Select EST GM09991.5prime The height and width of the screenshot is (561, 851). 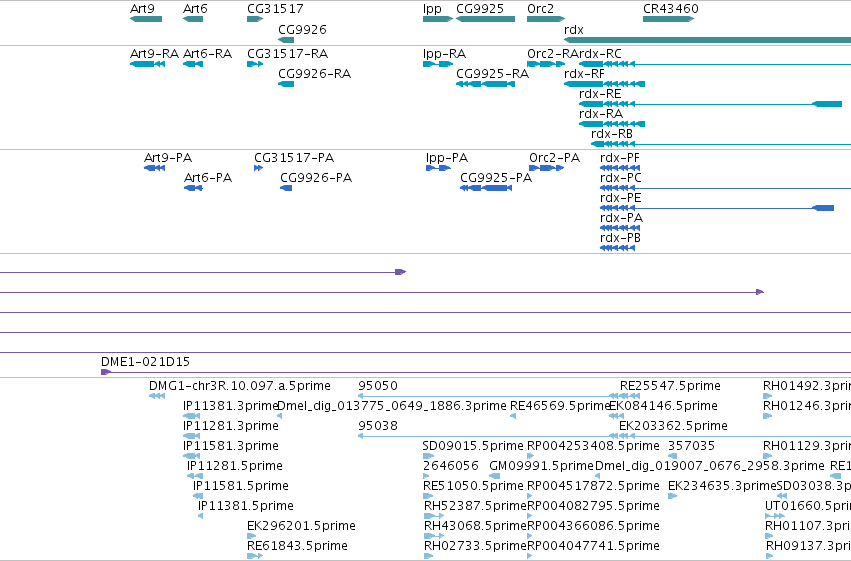click(x=494, y=476)
